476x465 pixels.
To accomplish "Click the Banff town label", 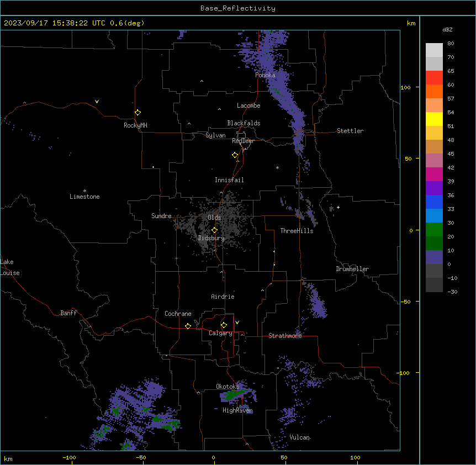I will tap(68, 313).
